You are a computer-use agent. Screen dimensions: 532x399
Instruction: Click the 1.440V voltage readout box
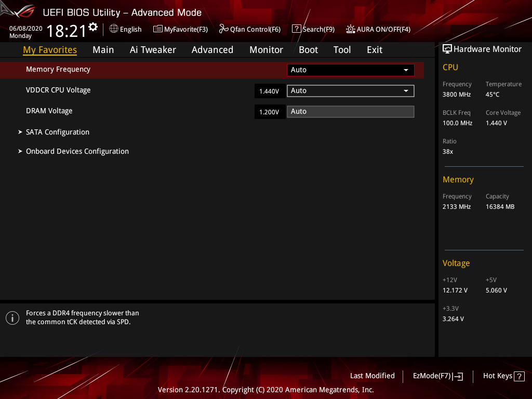[270, 91]
